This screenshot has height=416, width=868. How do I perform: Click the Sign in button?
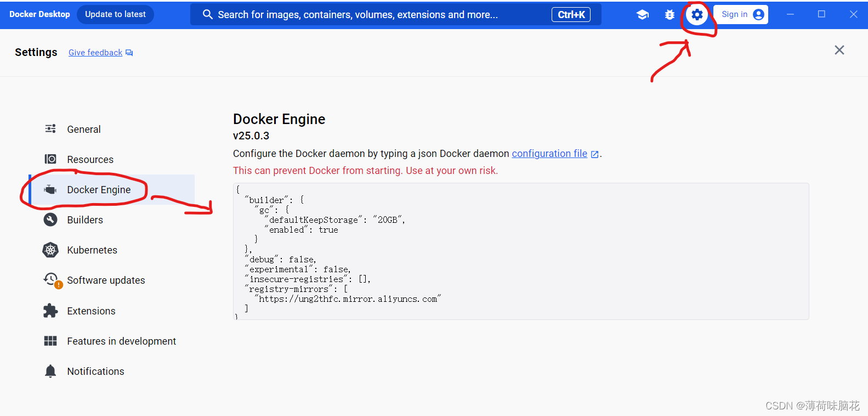coord(740,14)
